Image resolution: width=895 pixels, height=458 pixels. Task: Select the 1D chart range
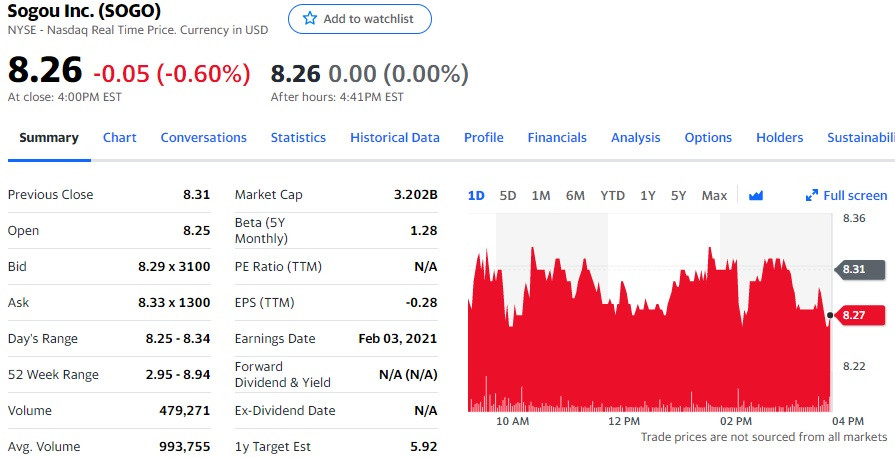click(x=476, y=196)
